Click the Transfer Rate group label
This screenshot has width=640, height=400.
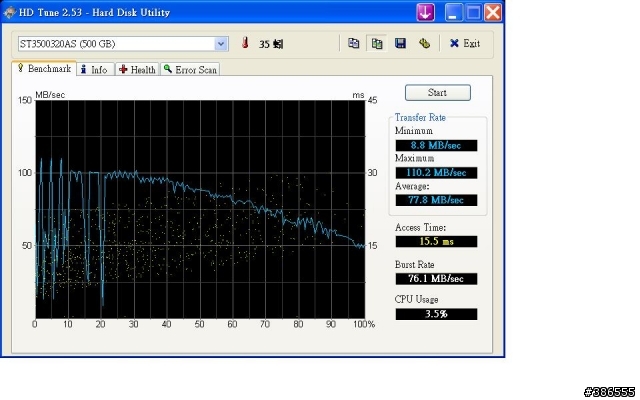pyautogui.click(x=420, y=118)
